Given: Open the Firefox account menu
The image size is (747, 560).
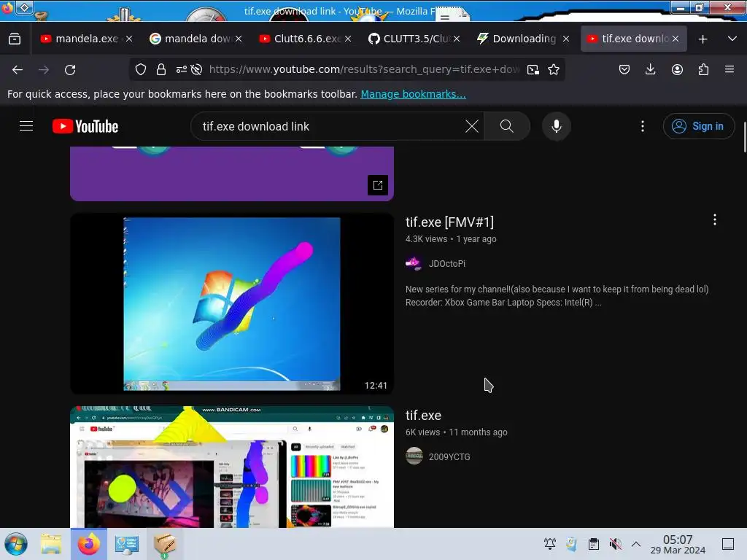Looking at the screenshot, I should (x=677, y=69).
